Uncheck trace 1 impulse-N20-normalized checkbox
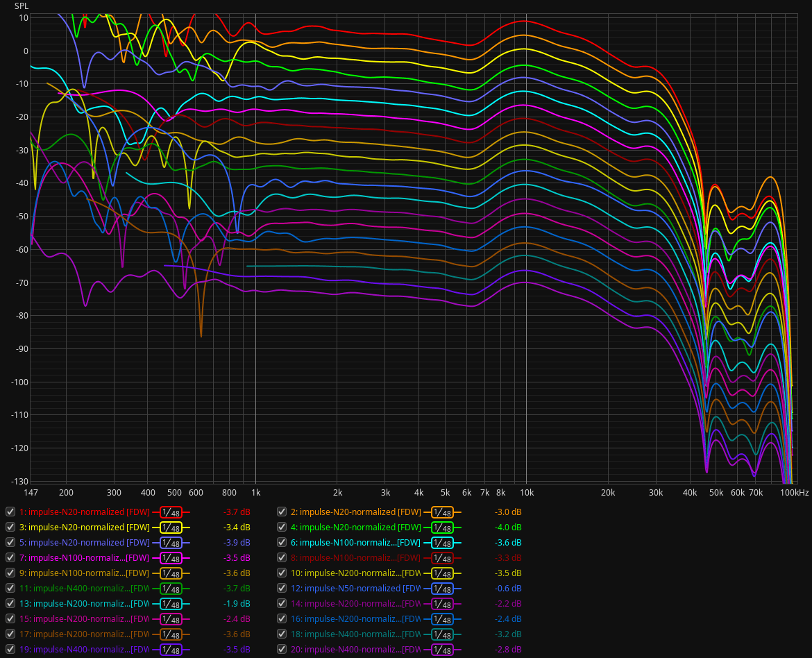The width and height of the screenshot is (812, 658). click(x=10, y=512)
